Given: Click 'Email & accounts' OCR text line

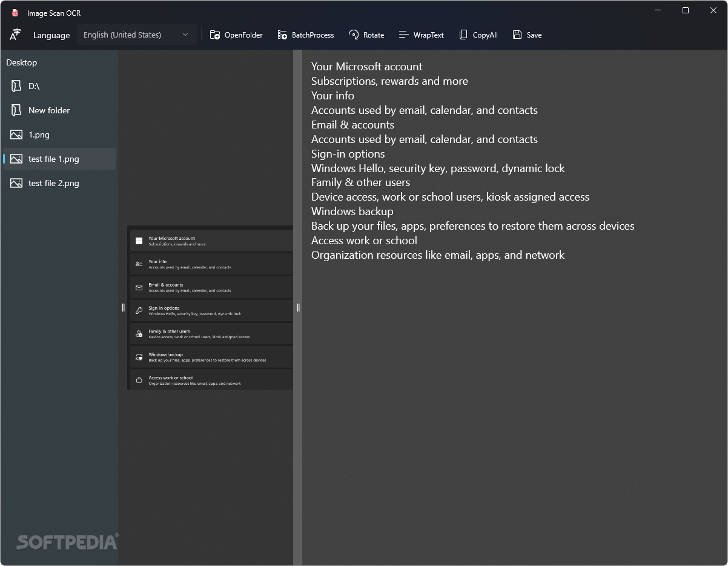Looking at the screenshot, I should [x=352, y=125].
